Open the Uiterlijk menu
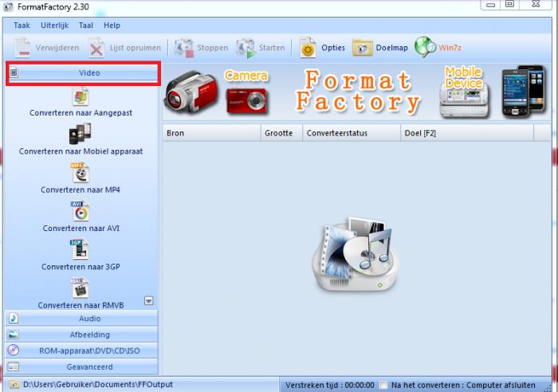This screenshot has width=558, height=392. tap(54, 25)
